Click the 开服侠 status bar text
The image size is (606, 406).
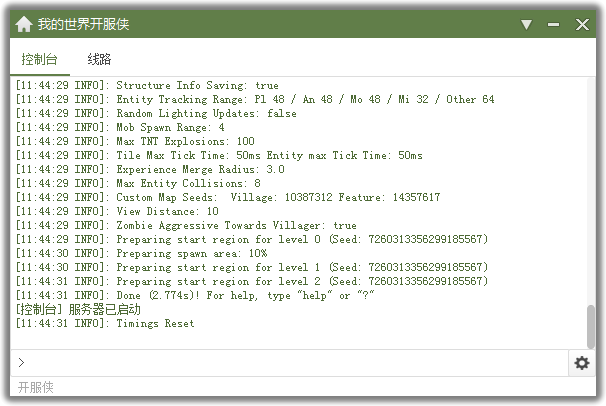coord(36,387)
